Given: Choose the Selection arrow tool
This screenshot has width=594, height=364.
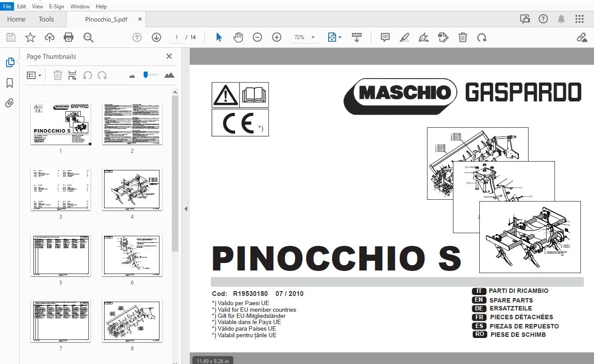Looking at the screenshot, I should click(219, 37).
